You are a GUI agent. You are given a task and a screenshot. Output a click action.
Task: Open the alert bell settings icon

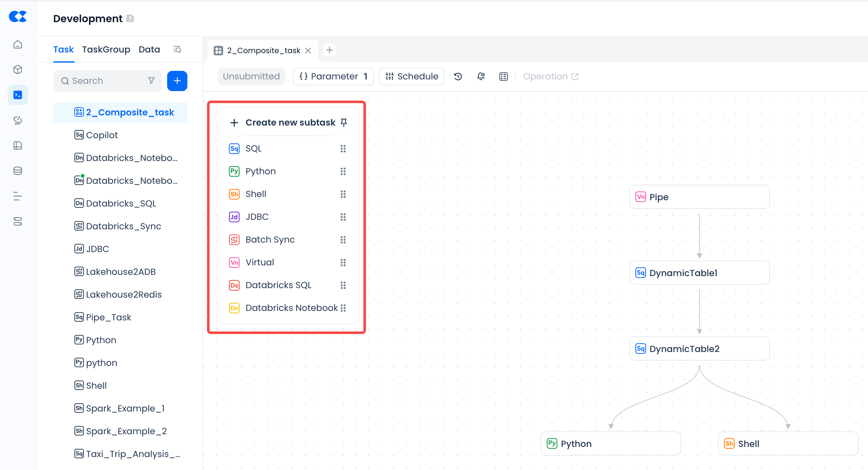[481, 77]
